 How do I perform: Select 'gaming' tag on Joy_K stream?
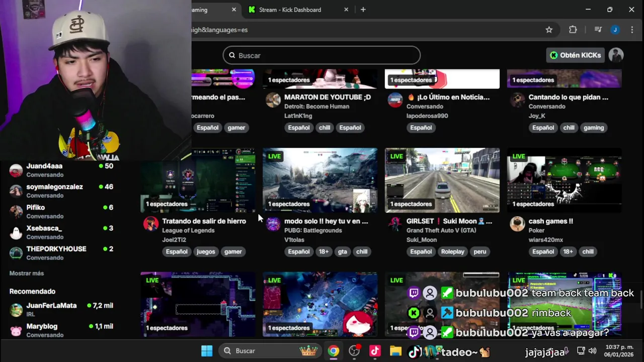(594, 128)
